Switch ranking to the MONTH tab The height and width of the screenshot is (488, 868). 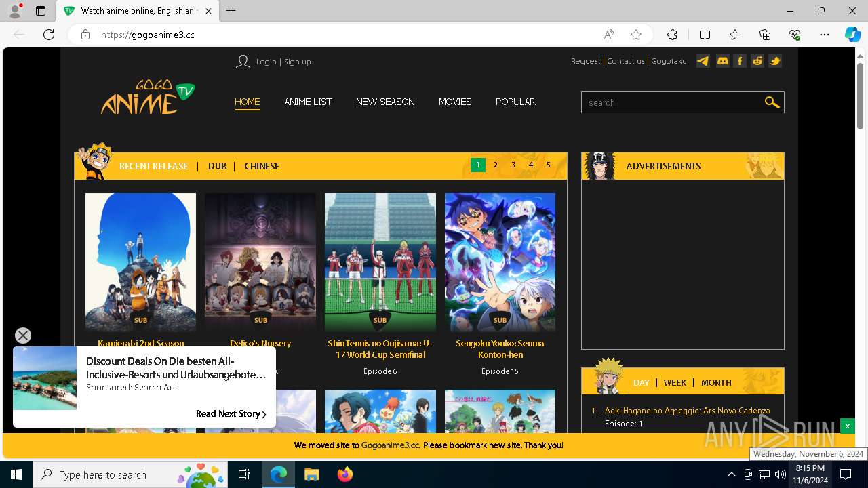click(x=716, y=383)
